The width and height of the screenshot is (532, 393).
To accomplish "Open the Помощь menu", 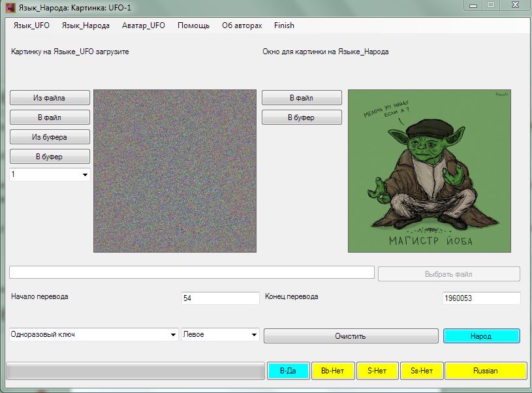I will pos(193,25).
